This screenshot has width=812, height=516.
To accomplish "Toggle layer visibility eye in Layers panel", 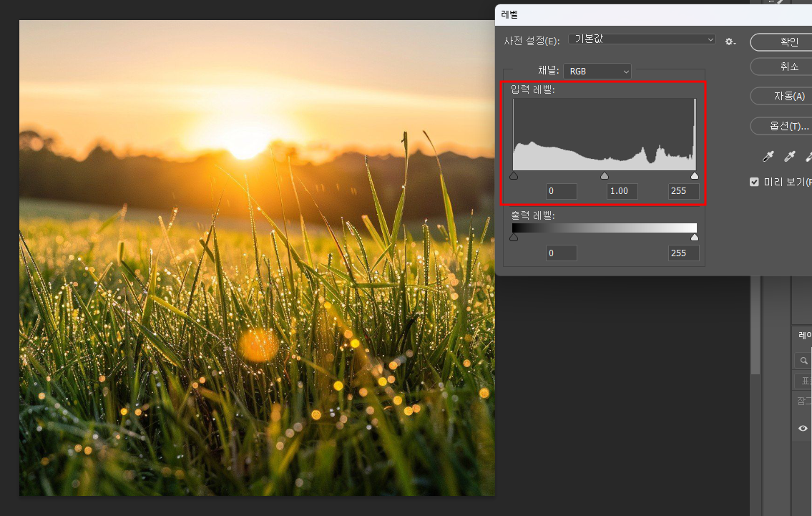I will (x=803, y=428).
